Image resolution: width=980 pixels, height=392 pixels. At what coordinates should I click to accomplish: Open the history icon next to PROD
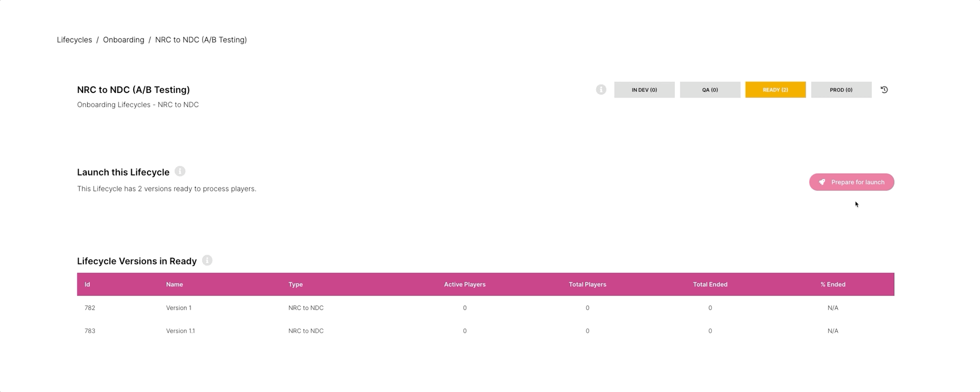[x=884, y=90]
